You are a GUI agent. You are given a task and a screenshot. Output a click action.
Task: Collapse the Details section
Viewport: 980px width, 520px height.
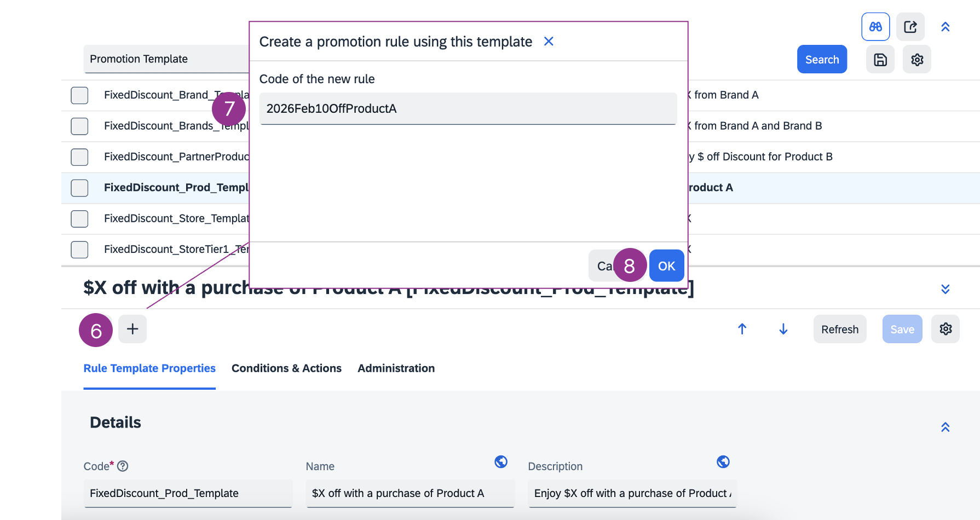(945, 427)
